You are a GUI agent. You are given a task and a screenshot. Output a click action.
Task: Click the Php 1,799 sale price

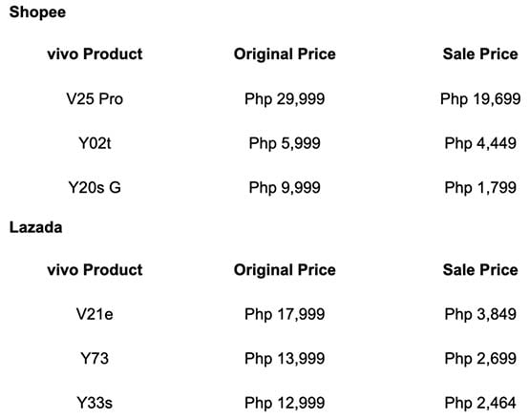[480, 188]
